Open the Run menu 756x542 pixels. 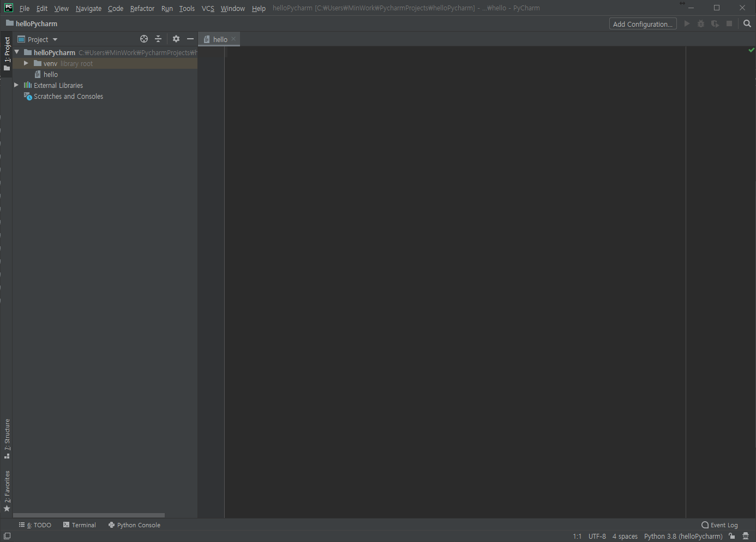pyautogui.click(x=167, y=8)
